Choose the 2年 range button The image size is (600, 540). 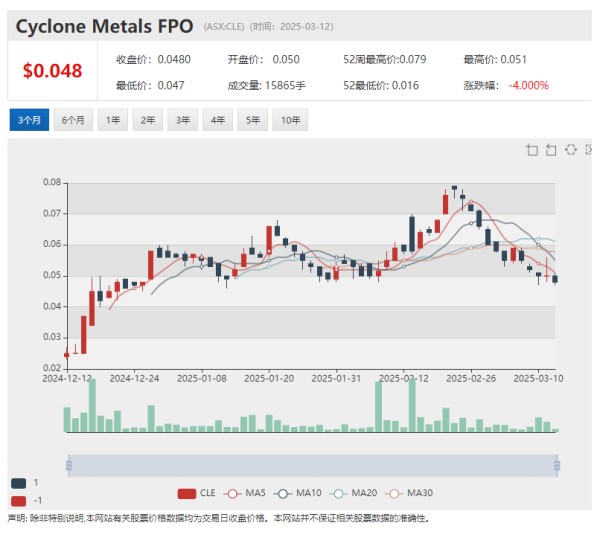click(x=148, y=120)
